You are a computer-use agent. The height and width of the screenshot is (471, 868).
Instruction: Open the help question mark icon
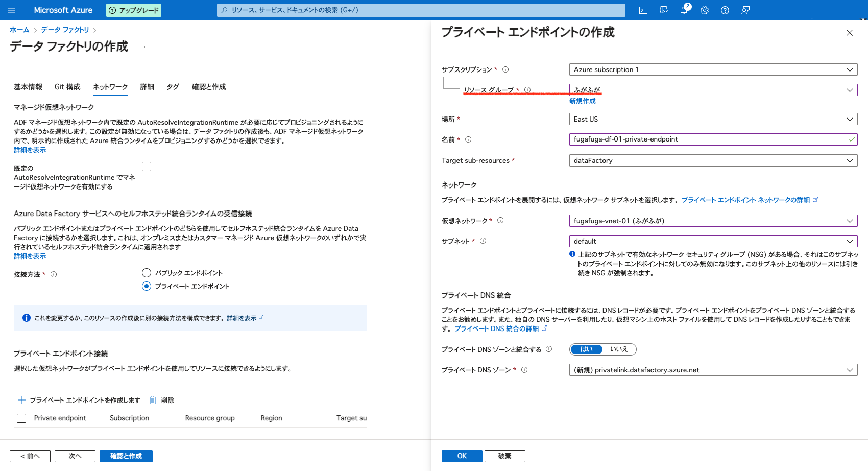coord(725,10)
